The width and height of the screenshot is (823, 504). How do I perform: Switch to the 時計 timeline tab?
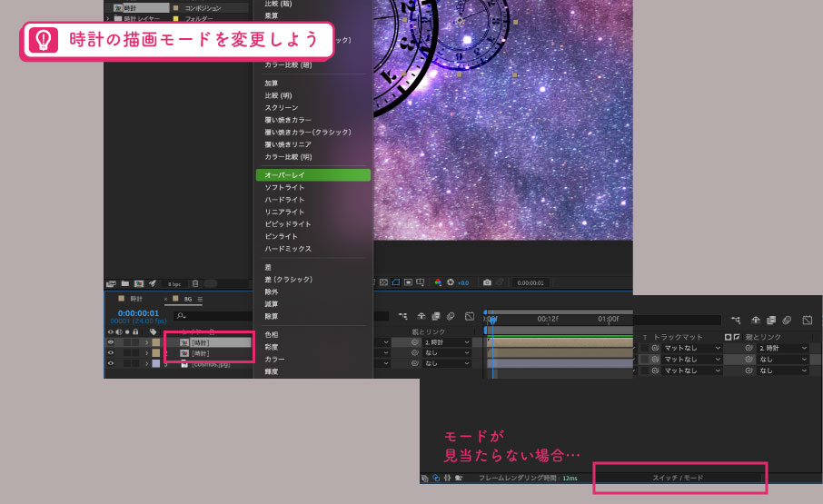[x=136, y=299]
